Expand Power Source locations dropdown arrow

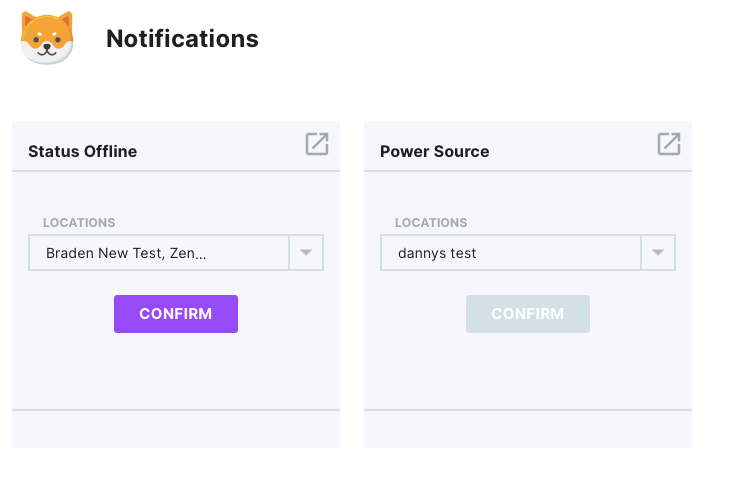[658, 253]
